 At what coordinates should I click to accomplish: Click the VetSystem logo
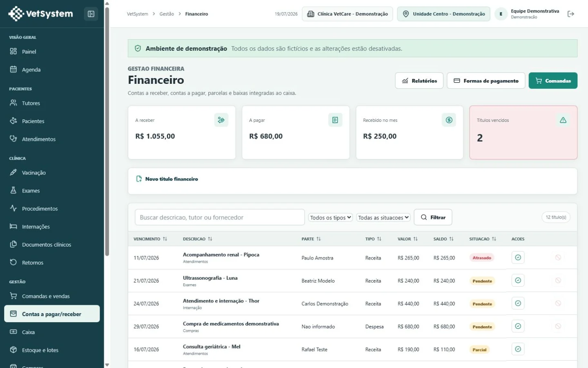tap(40, 13)
